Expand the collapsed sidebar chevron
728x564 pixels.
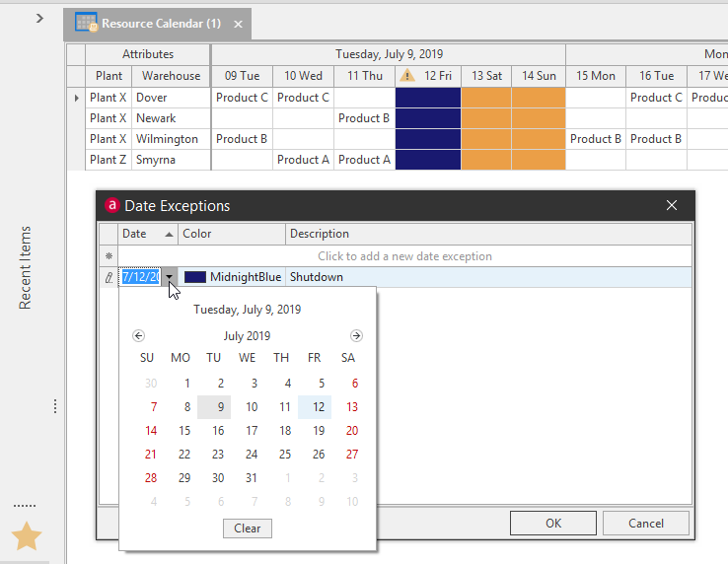(39, 18)
